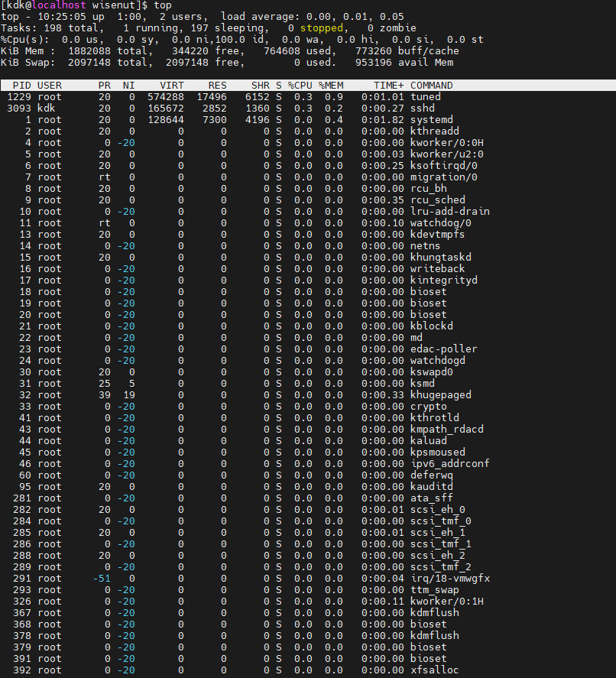This screenshot has height=678, width=616.
Task: Click the 'xfsalloc' process name
Action: pyautogui.click(x=434, y=670)
